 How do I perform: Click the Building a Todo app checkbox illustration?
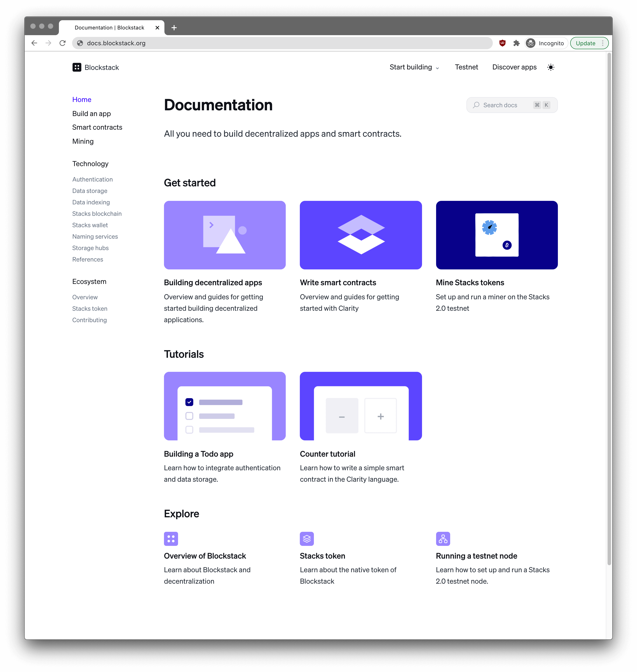189,401
